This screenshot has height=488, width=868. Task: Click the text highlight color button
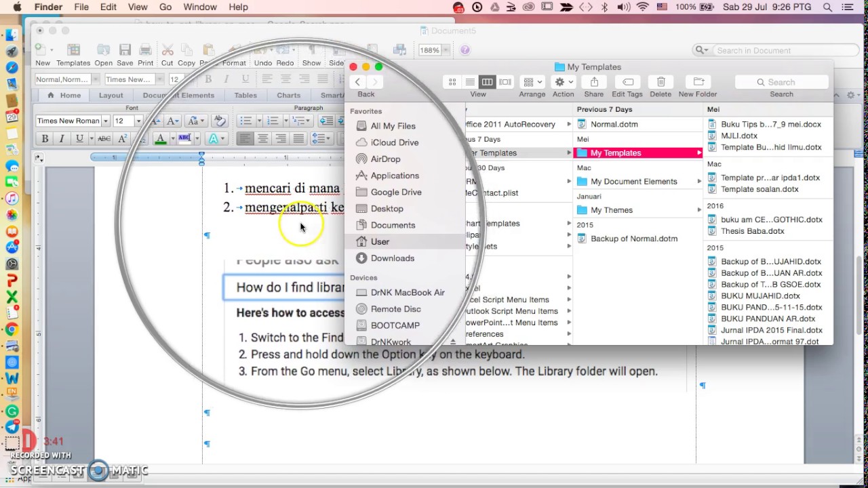point(184,138)
